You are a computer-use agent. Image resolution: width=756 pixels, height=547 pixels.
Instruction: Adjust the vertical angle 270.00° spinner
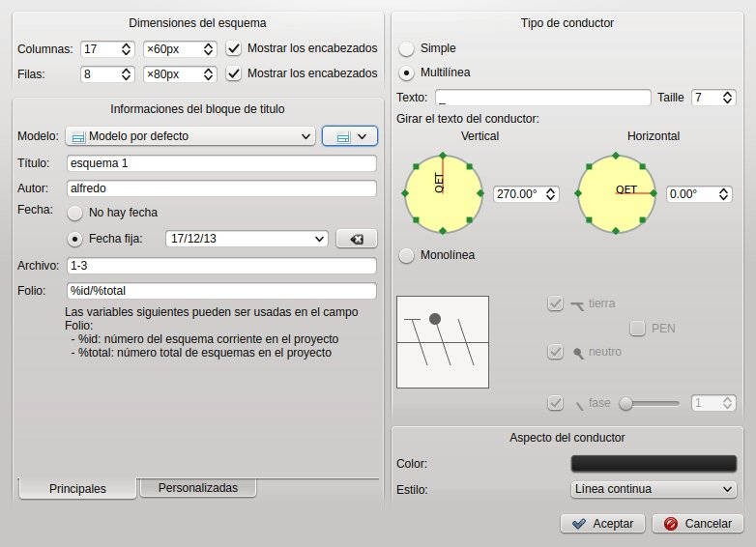pyautogui.click(x=526, y=194)
